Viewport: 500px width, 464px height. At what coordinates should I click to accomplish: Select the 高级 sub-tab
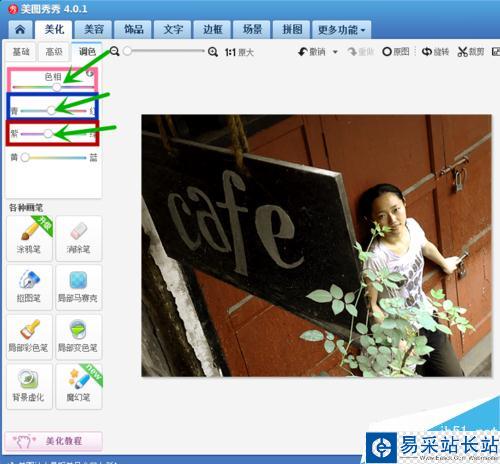[x=54, y=52]
